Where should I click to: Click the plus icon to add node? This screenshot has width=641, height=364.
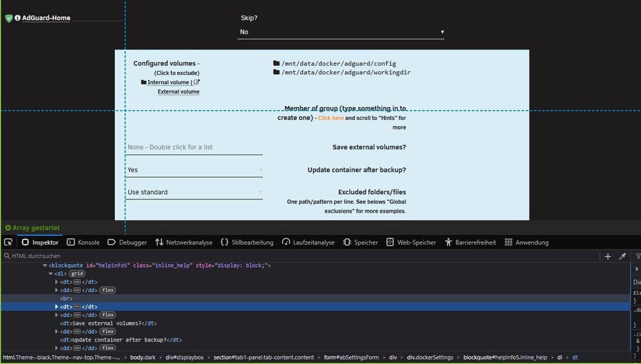pos(608,256)
